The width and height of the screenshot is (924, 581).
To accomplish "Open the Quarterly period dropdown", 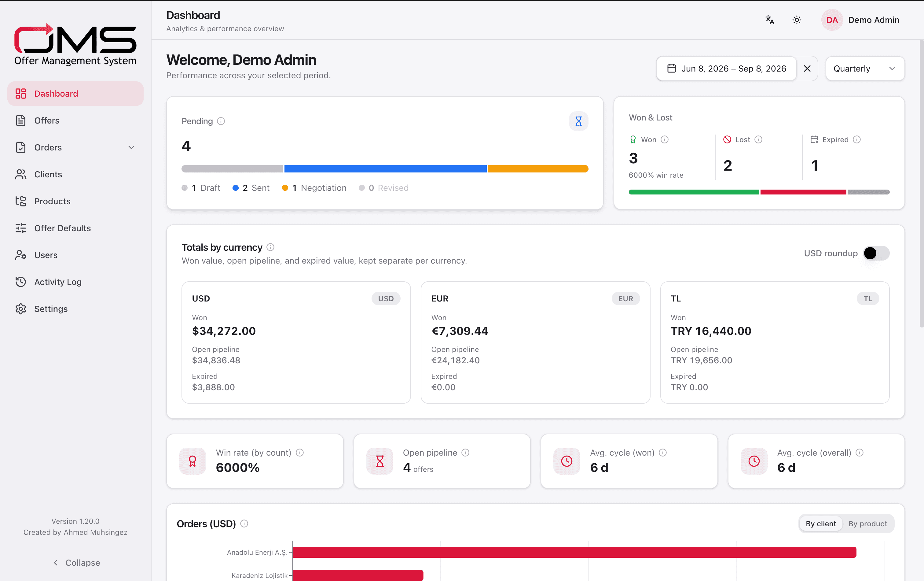I will (x=865, y=68).
